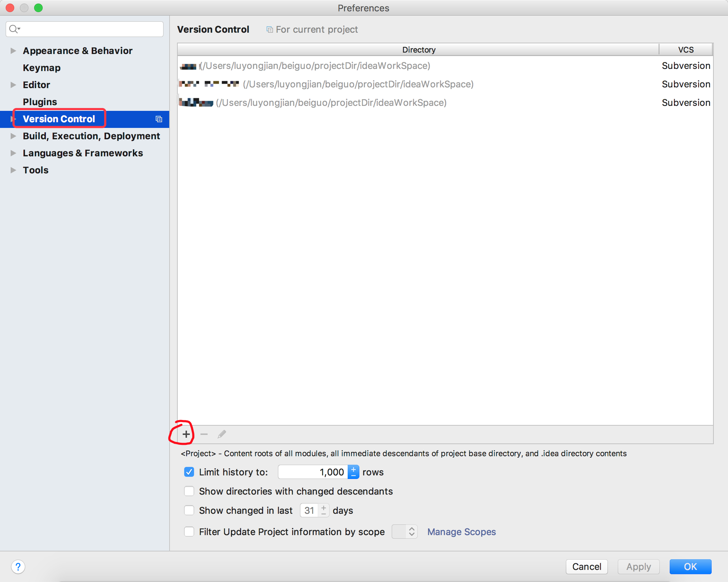Click the remove mapping icon (–)
Screen dimensions: 728x582
tap(204, 434)
